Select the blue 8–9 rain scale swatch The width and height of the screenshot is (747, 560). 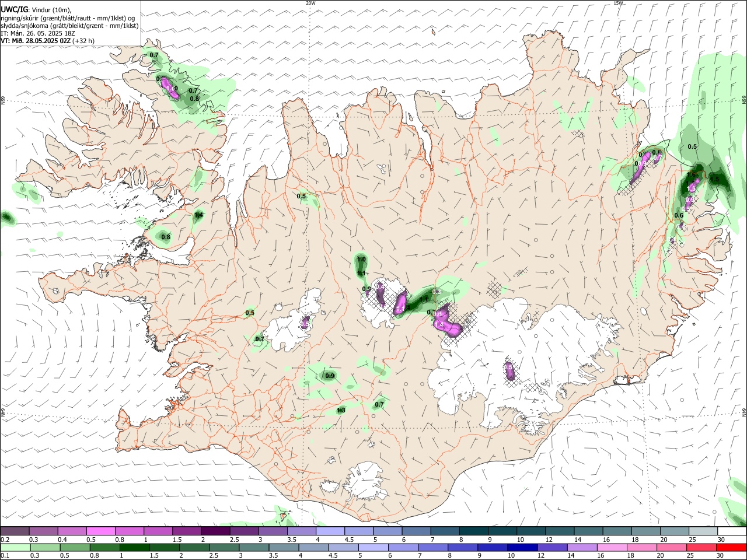pos(463,548)
